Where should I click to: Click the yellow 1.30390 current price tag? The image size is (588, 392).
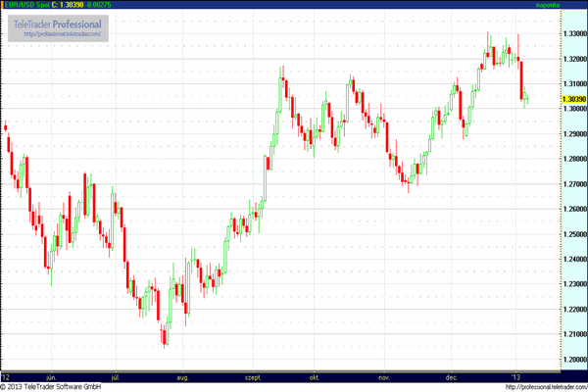tap(574, 99)
